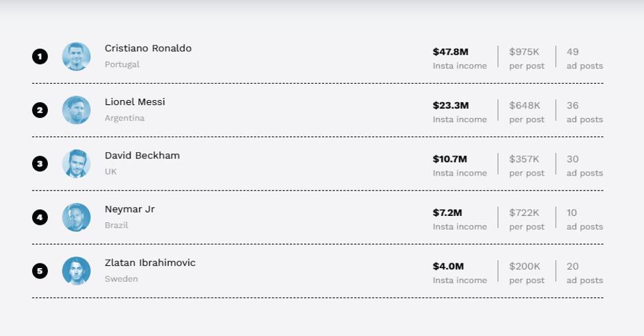Click the rank 2 badge
Screen dimensions: 644x336
[x=40, y=110]
